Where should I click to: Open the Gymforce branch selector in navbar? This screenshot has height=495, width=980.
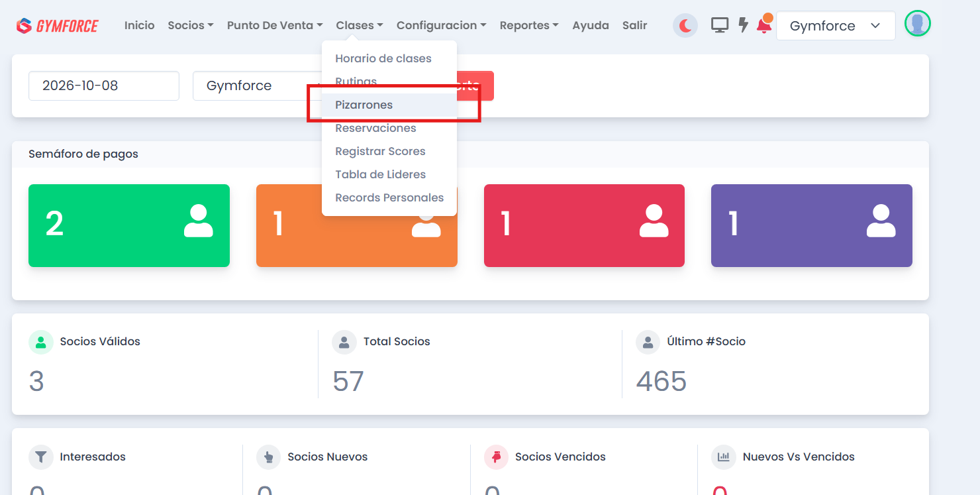click(836, 26)
